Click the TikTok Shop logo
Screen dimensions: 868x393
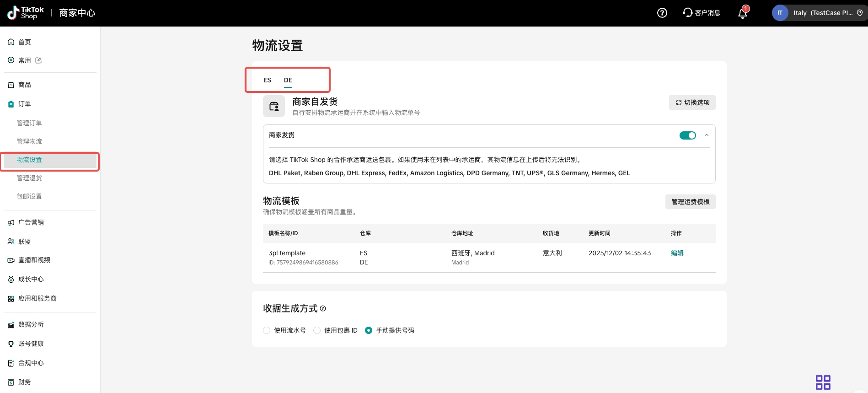26,13
